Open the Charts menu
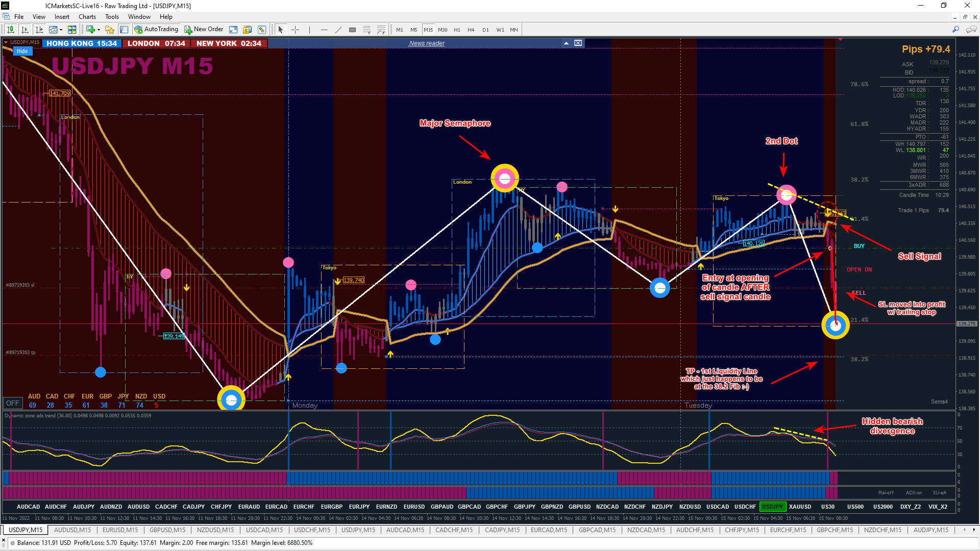Screen dimensions: 980x551 (x=87, y=17)
